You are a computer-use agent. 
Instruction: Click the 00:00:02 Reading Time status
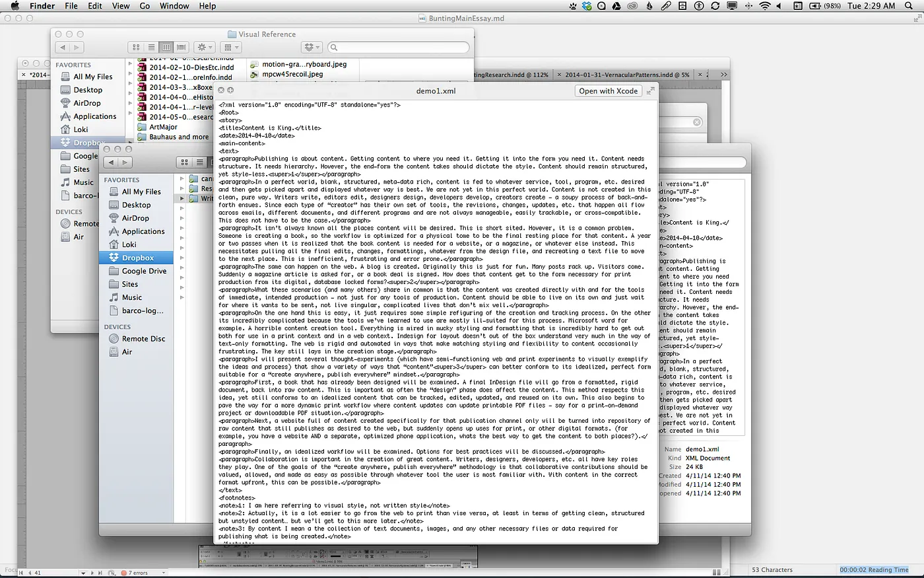click(x=874, y=569)
